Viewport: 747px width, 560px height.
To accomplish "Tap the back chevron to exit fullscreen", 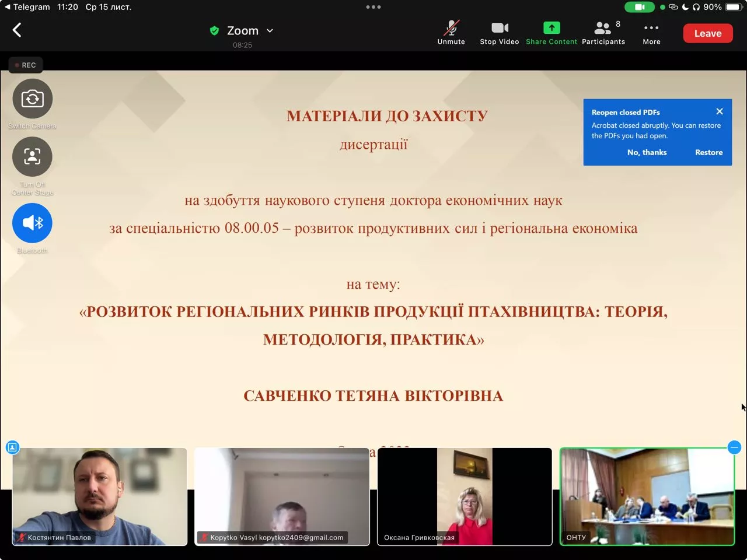I will tap(17, 29).
